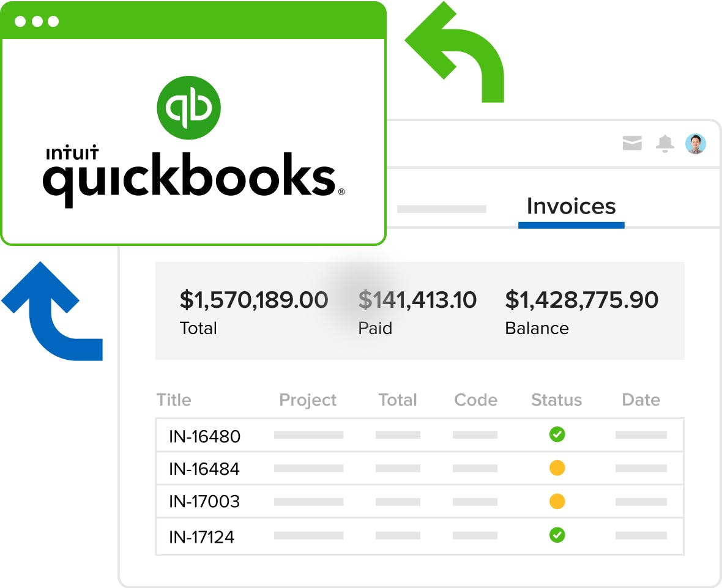722x588 pixels.
Task: Open the mail inbox icon
Action: click(x=631, y=143)
